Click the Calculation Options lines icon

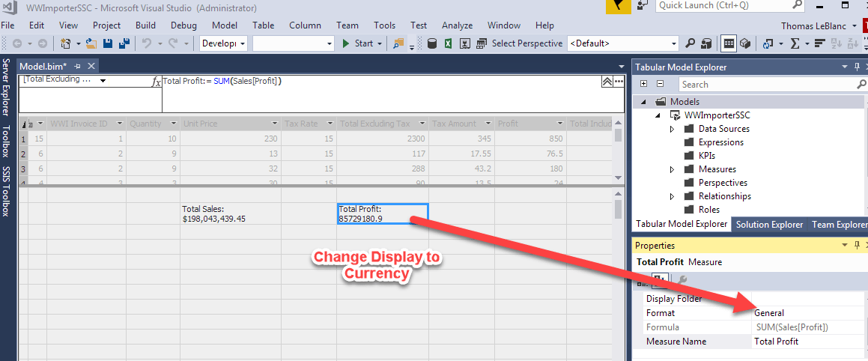tap(820, 43)
